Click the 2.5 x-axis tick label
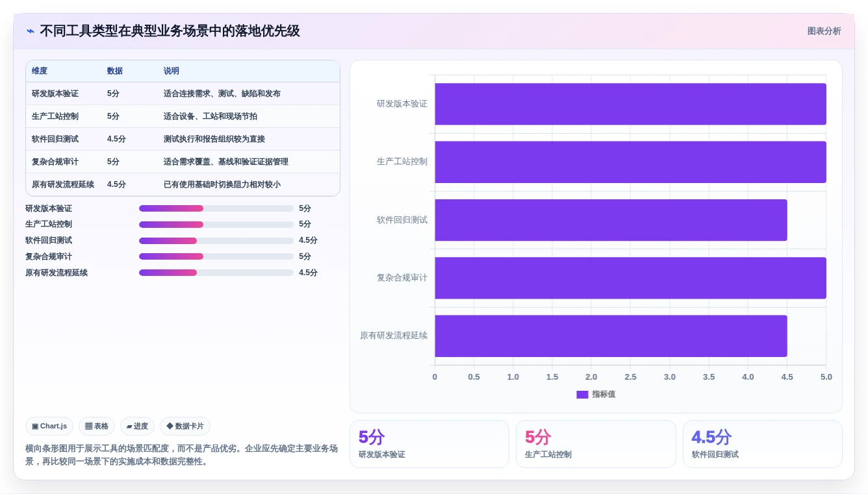 tap(630, 377)
